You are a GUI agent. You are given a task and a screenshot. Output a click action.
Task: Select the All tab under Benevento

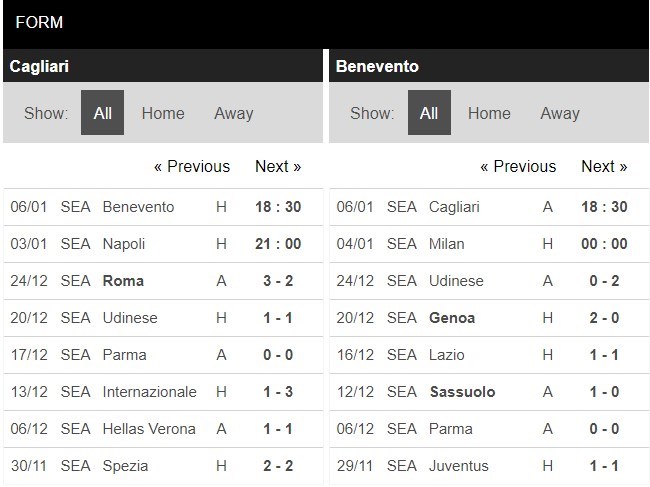429,113
